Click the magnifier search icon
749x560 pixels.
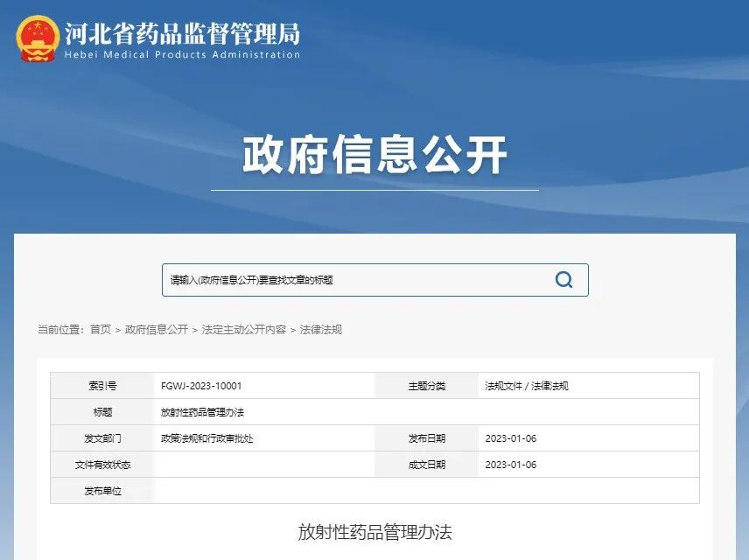[x=564, y=280]
